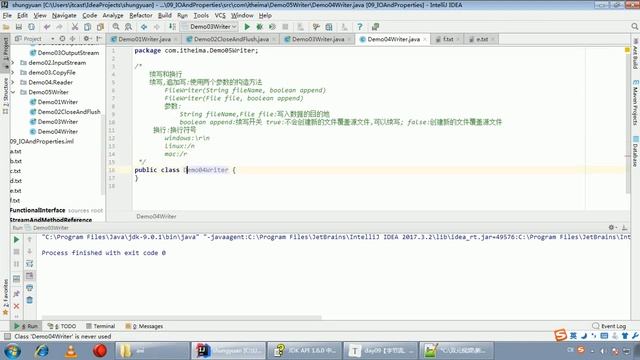Expand the Demo04.Reader package
Viewport: 640px width, 360px height.
pyautogui.click(x=12, y=82)
